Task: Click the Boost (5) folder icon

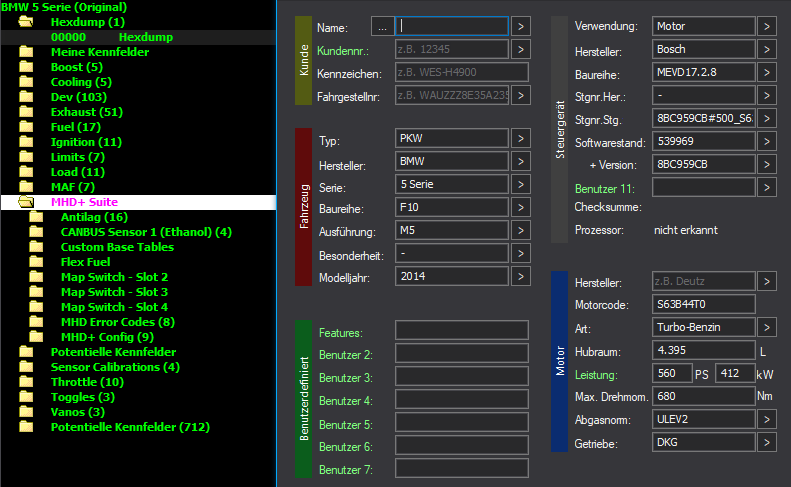Action: [26, 67]
